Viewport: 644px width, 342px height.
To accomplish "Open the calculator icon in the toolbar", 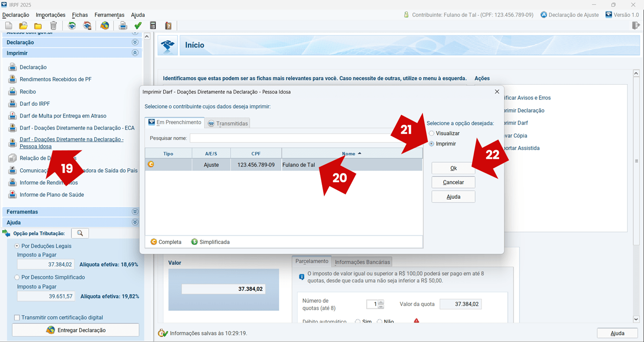I will click(153, 26).
